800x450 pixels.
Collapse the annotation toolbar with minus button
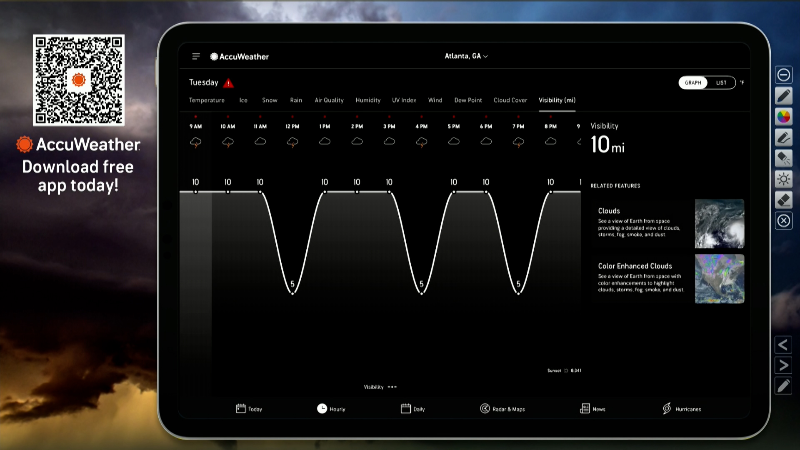pyautogui.click(x=784, y=74)
